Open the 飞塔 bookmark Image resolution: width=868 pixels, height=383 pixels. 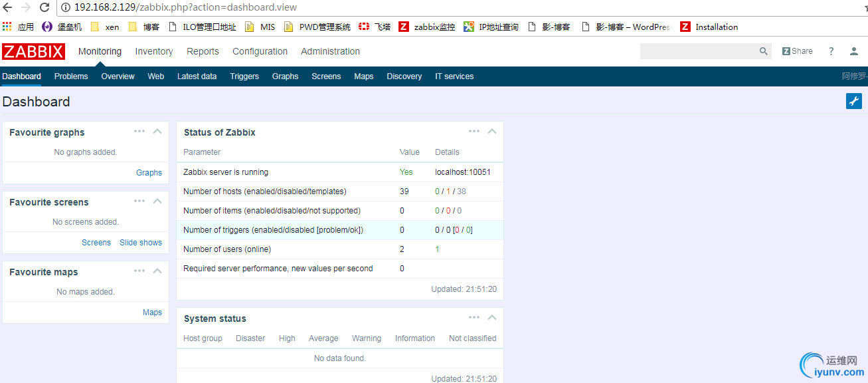click(x=375, y=27)
